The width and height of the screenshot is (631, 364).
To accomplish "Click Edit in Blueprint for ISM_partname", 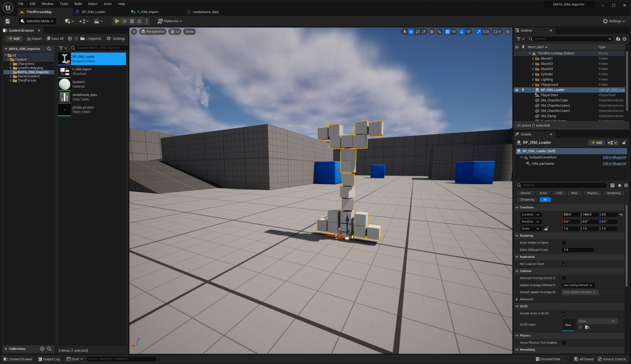I will click(x=614, y=163).
